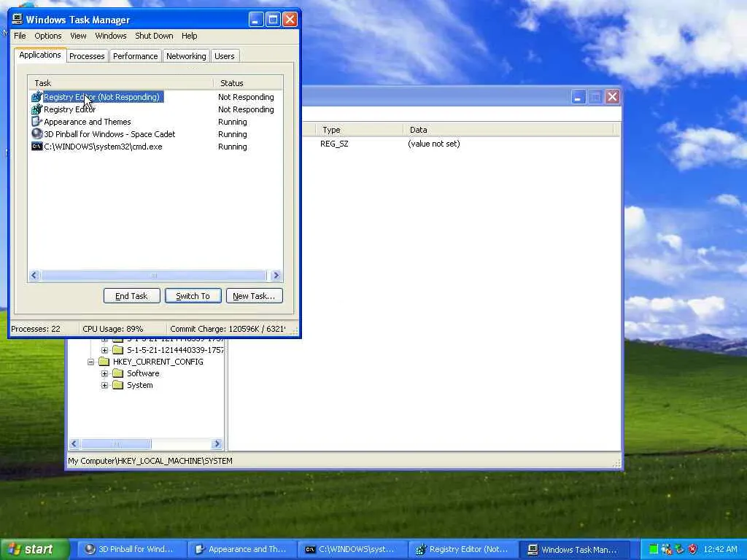Click the registry tree horizontal scrollbar thumb
747x560 pixels.
point(116,444)
